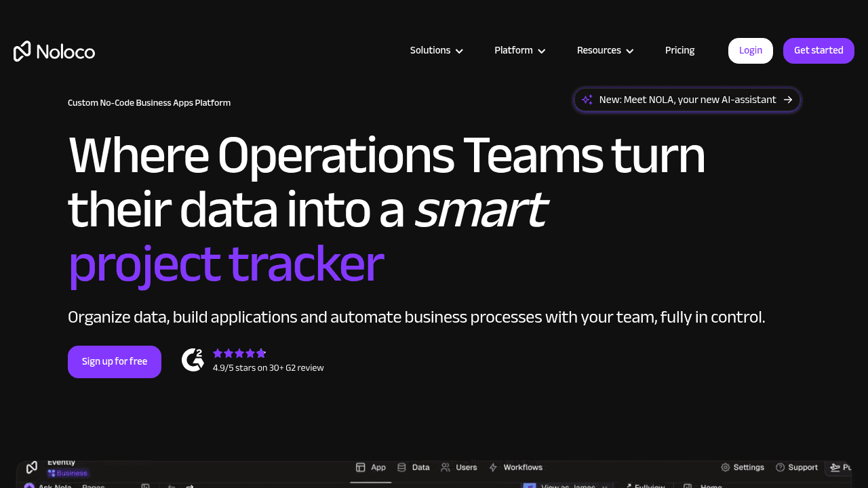Go to the Pricing page
The width and height of the screenshot is (868, 488).
pyautogui.click(x=679, y=51)
